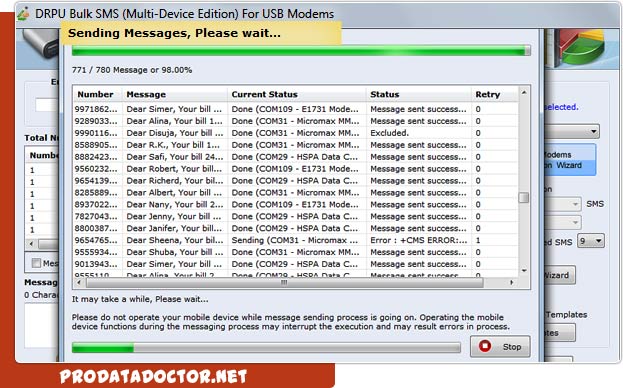Click the DRPU Bulk SMS app icon in title bar
The height and width of the screenshot is (388, 623).
tap(23, 13)
